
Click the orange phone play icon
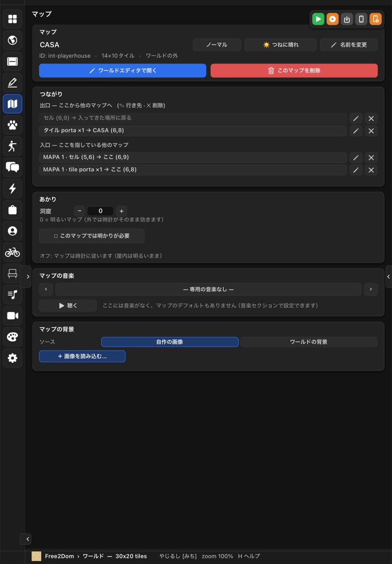[376, 19]
